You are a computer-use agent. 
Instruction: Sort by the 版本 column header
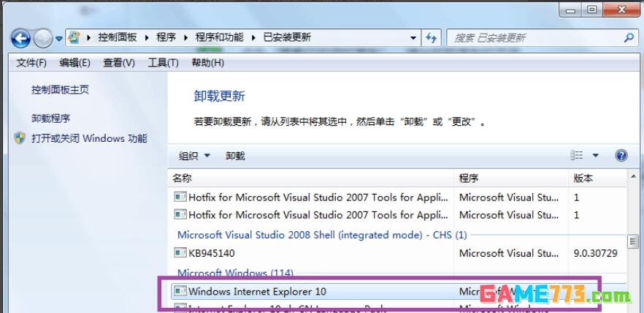coord(597,178)
